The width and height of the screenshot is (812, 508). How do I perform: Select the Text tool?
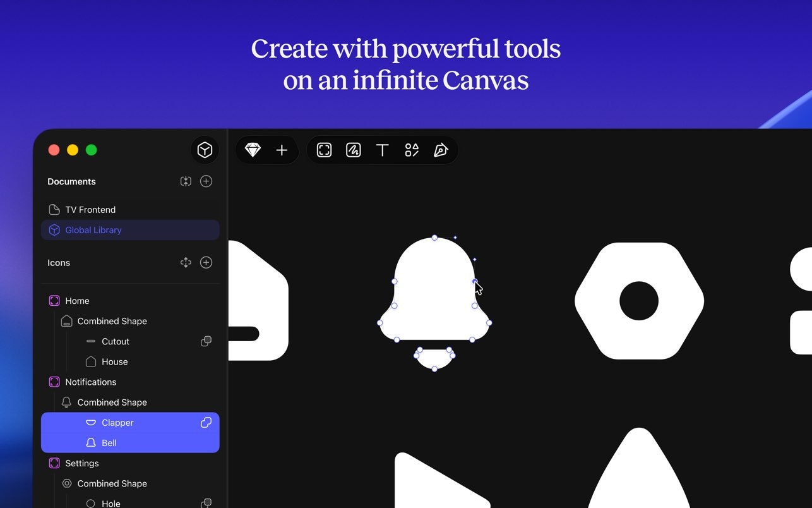coord(382,150)
